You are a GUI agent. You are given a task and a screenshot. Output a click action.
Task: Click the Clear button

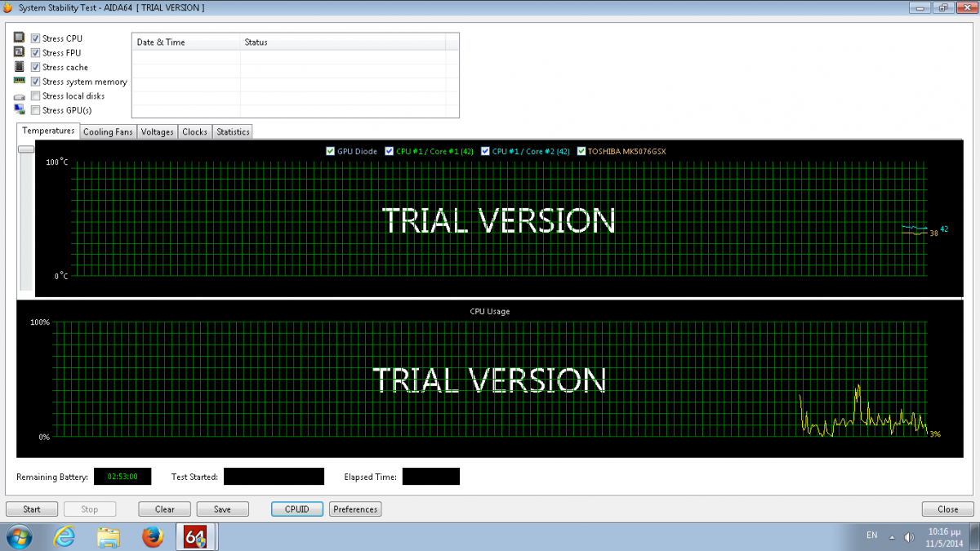coord(165,509)
